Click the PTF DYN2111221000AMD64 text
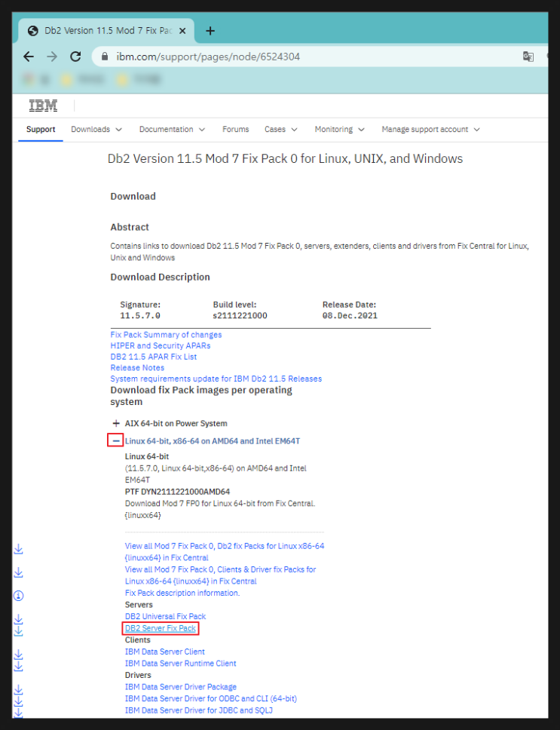 click(x=177, y=492)
